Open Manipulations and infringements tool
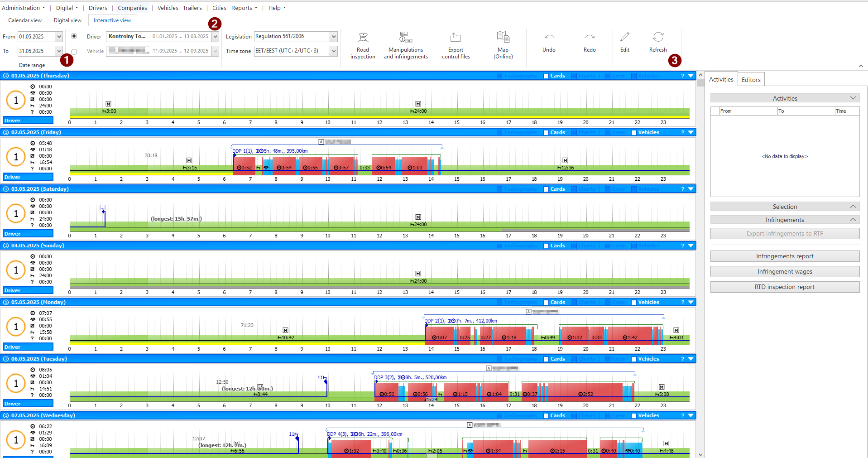The height and width of the screenshot is (458, 868). tap(406, 46)
